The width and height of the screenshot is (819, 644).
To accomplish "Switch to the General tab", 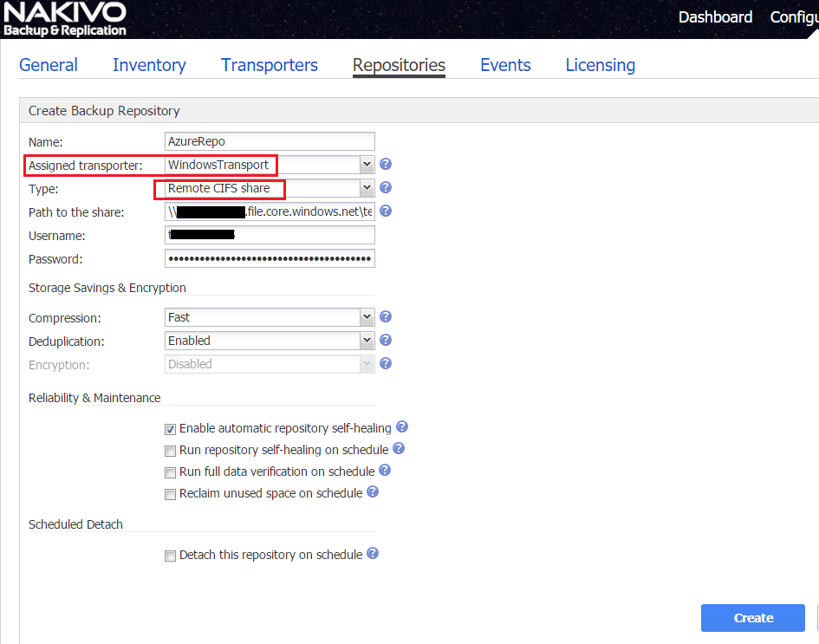I will coord(49,65).
